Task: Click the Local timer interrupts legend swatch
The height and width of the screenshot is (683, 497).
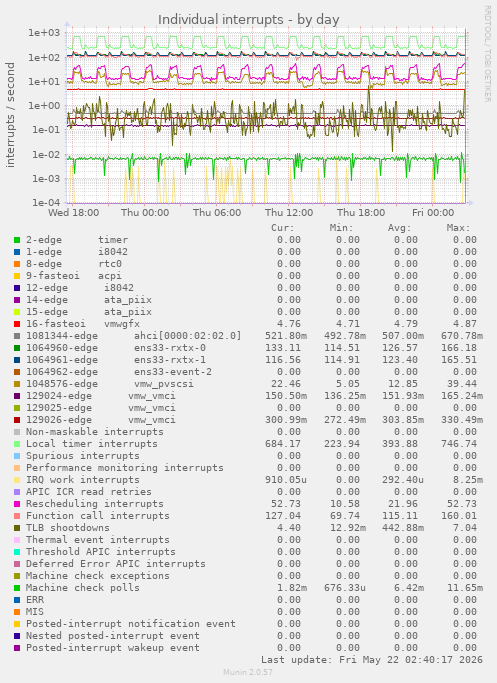Action: (x=17, y=444)
